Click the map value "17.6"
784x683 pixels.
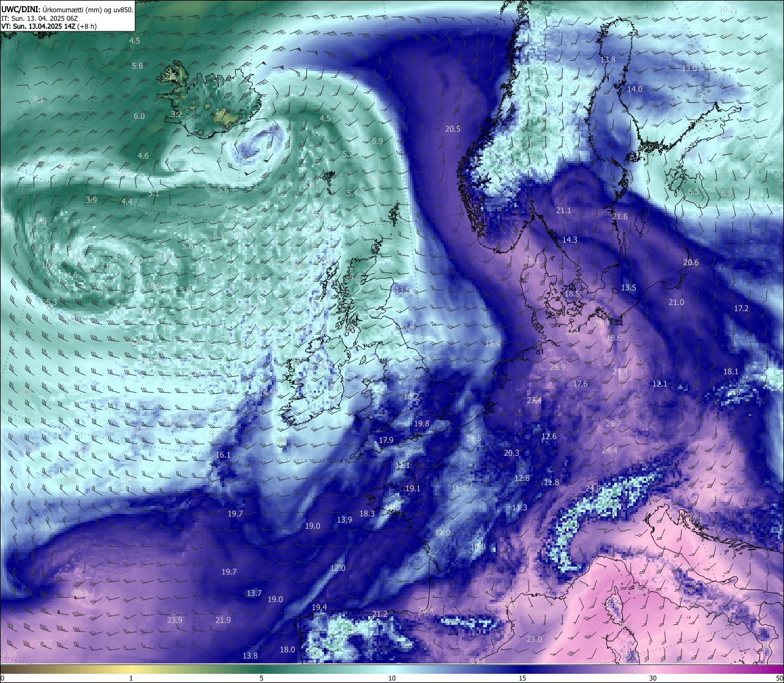tap(580, 383)
